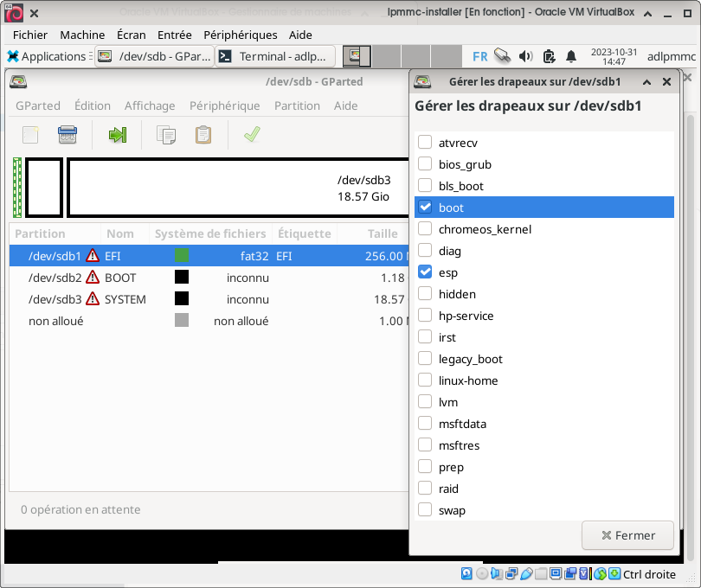Click the green checkmark apply icon
This screenshot has width=701, height=588.
252,135
